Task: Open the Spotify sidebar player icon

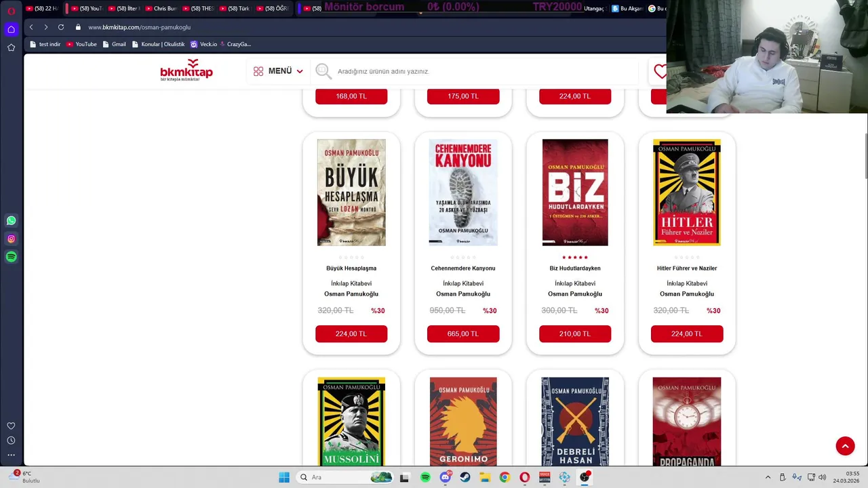Action: pyautogui.click(x=11, y=257)
